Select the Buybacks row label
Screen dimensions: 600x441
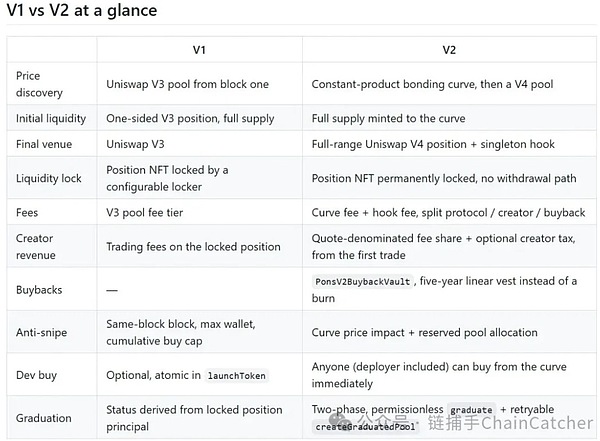(39, 290)
